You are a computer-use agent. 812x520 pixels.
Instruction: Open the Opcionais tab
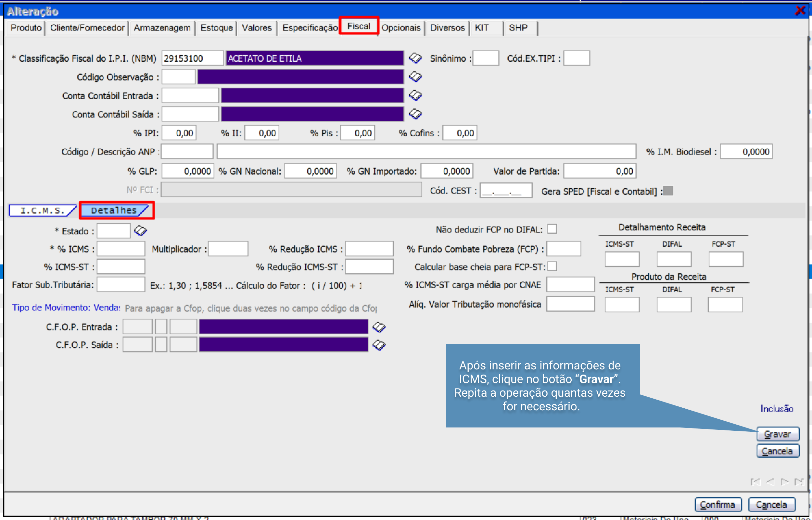coord(401,28)
